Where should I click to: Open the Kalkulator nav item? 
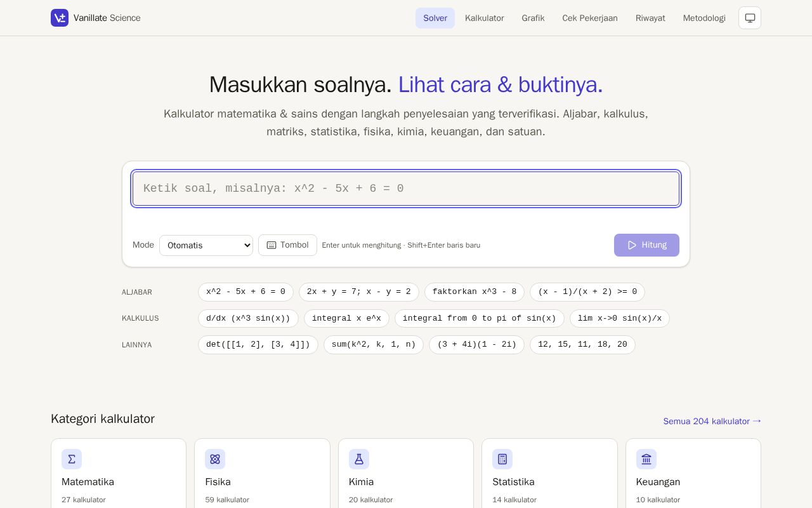point(485,18)
